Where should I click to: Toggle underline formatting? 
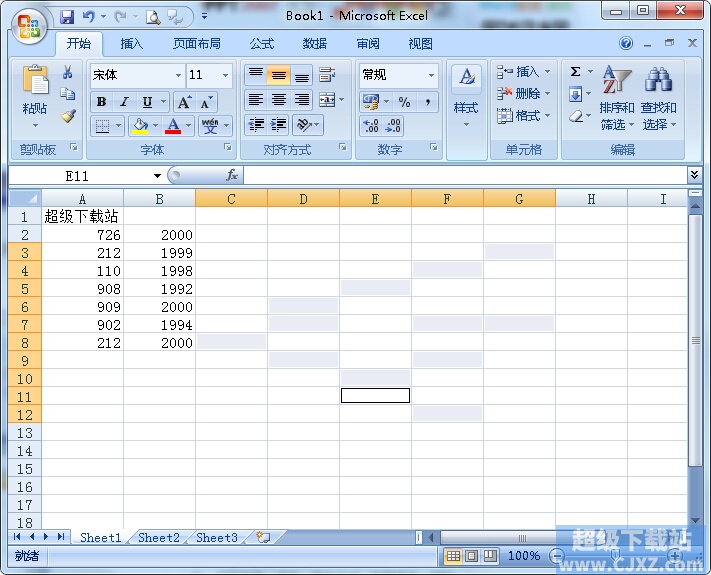(x=147, y=102)
